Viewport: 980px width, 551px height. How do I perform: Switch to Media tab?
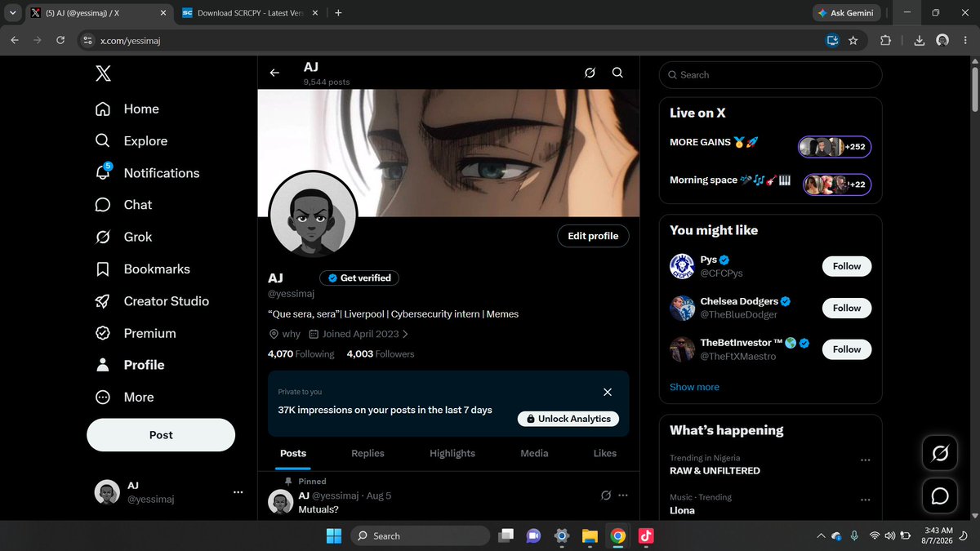534,453
